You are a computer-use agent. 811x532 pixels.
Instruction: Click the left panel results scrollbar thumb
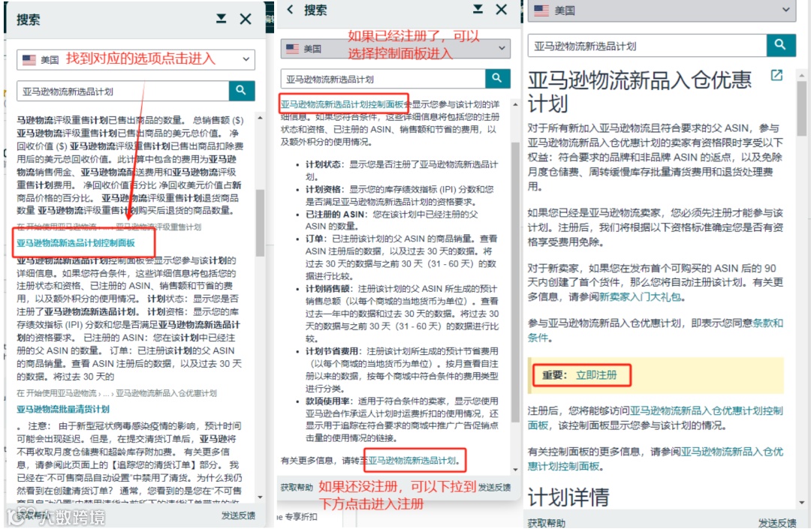click(x=260, y=224)
